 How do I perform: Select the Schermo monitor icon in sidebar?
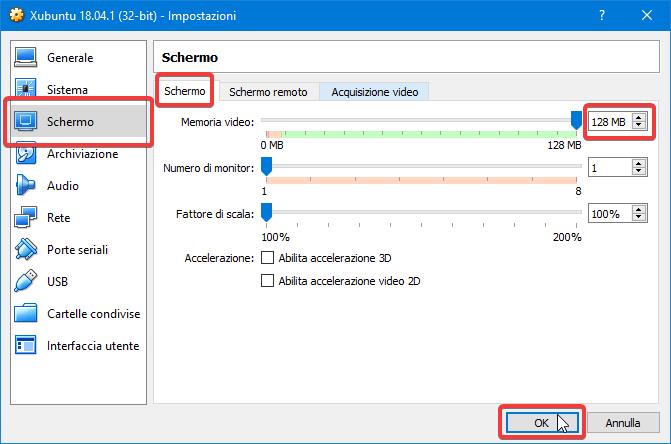26,121
